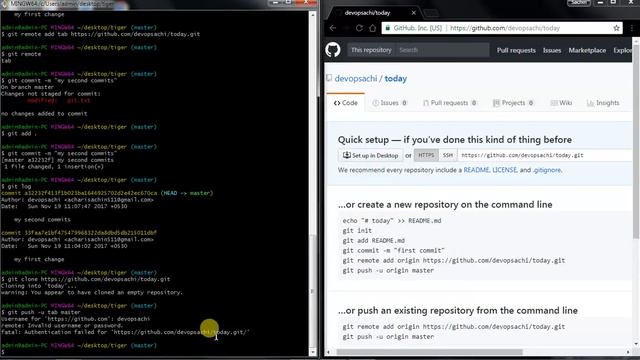Open the .gitignore link
The width and height of the screenshot is (640, 360).
[x=547, y=170]
